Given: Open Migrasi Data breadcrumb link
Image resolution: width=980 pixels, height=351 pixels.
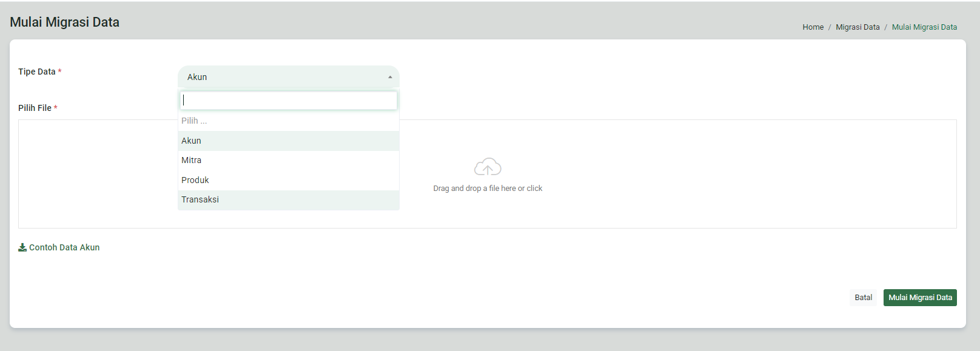Looking at the screenshot, I should click(857, 27).
